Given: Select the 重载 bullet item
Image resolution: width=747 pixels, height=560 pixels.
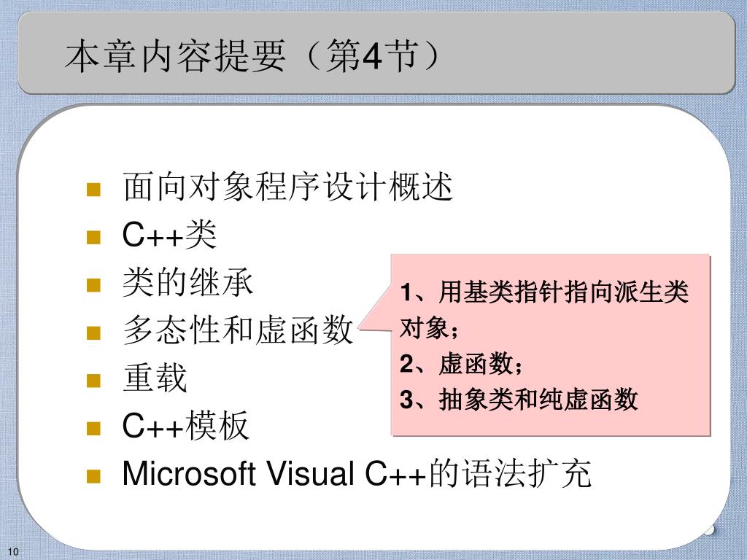Looking at the screenshot, I should point(155,378).
